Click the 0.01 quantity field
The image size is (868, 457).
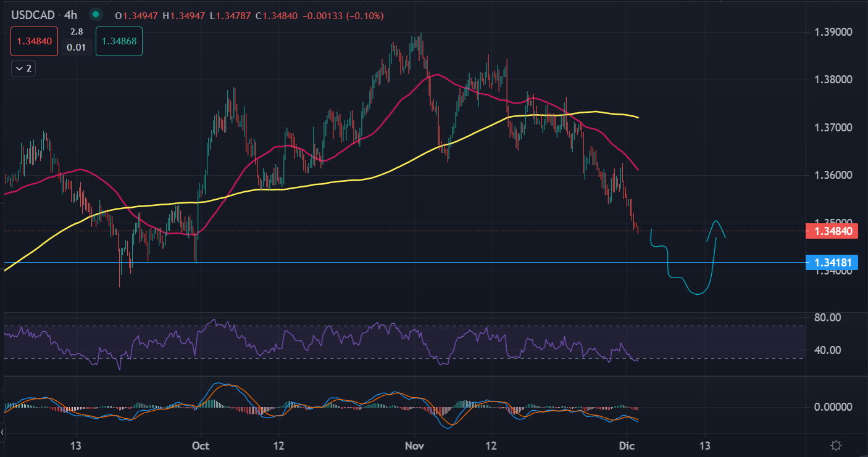pyautogui.click(x=77, y=47)
